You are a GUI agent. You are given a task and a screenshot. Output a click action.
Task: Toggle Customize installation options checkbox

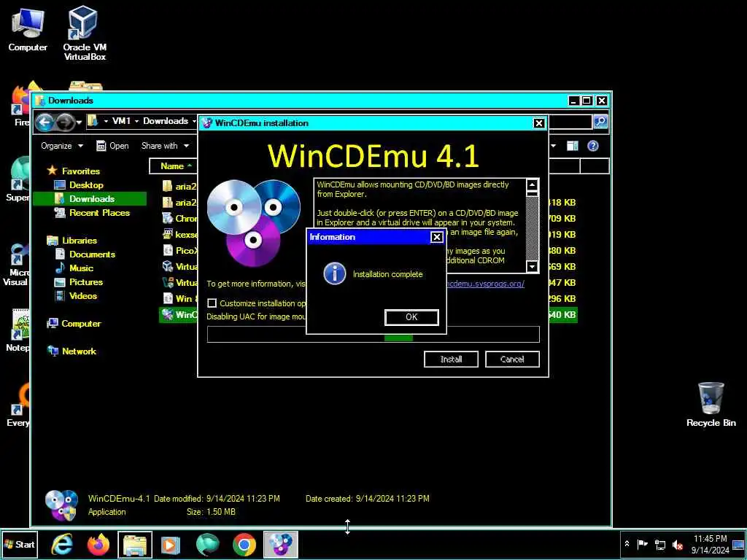(212, 303)
